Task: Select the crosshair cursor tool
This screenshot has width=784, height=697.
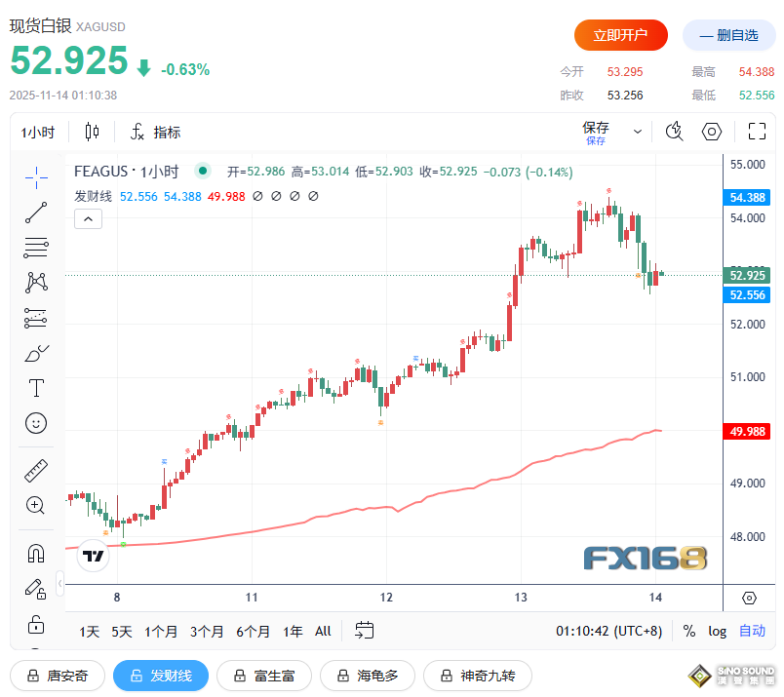Action: (x=36, y=178)
